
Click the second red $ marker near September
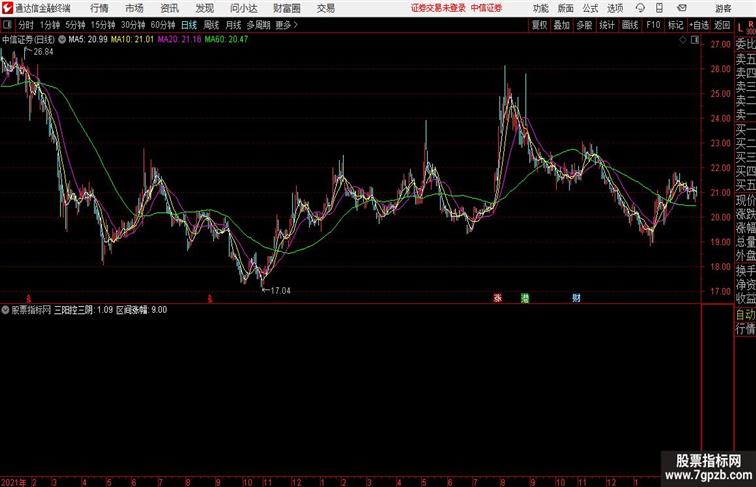tap(210, 299)
